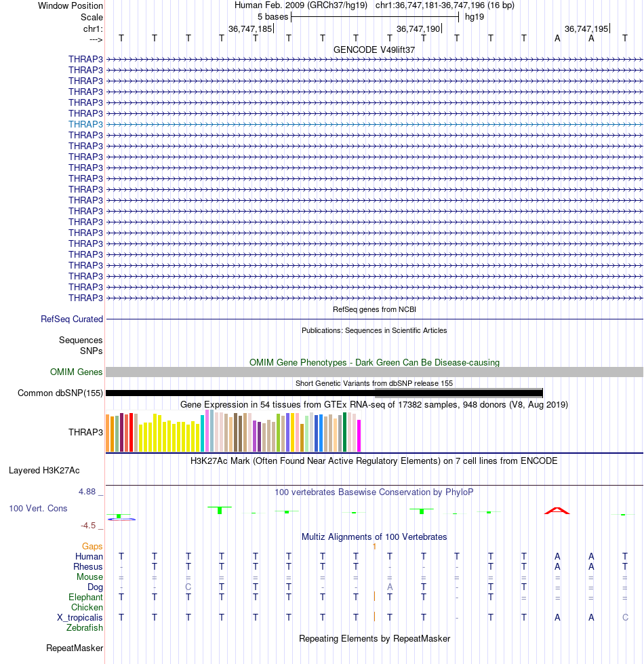Click the 'Human Feb. 2009 (GRCh37/hg19)' assembly text
This screenshot has width=644, height=664.
[x=301, y=5]
